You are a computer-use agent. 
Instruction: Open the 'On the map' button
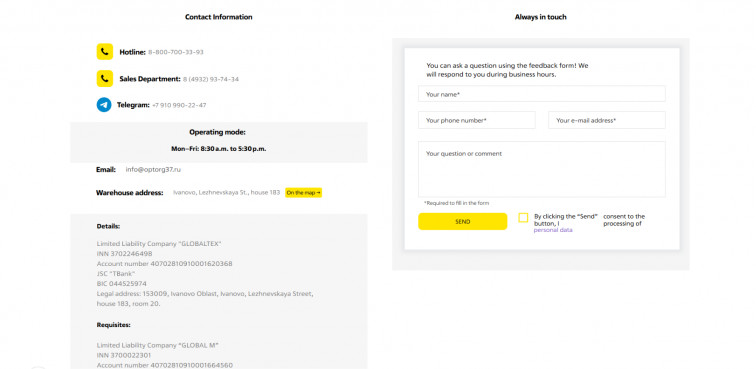pos(303,192)
